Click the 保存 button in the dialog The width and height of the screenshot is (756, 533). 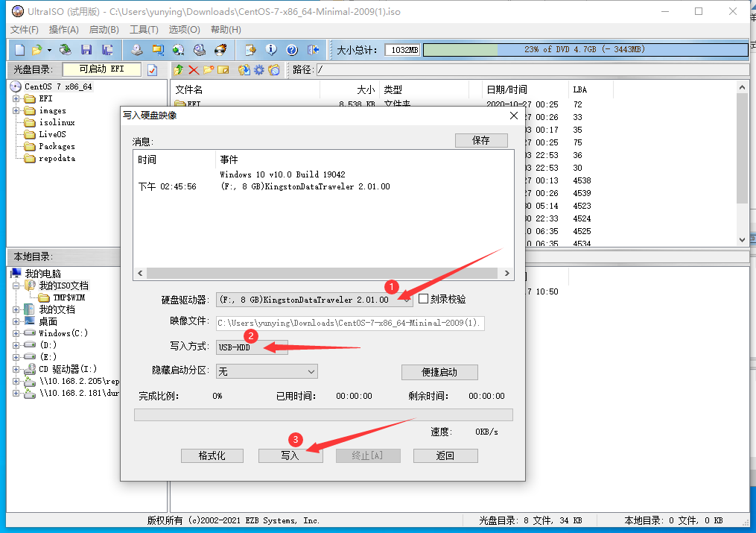pos(481,140)
